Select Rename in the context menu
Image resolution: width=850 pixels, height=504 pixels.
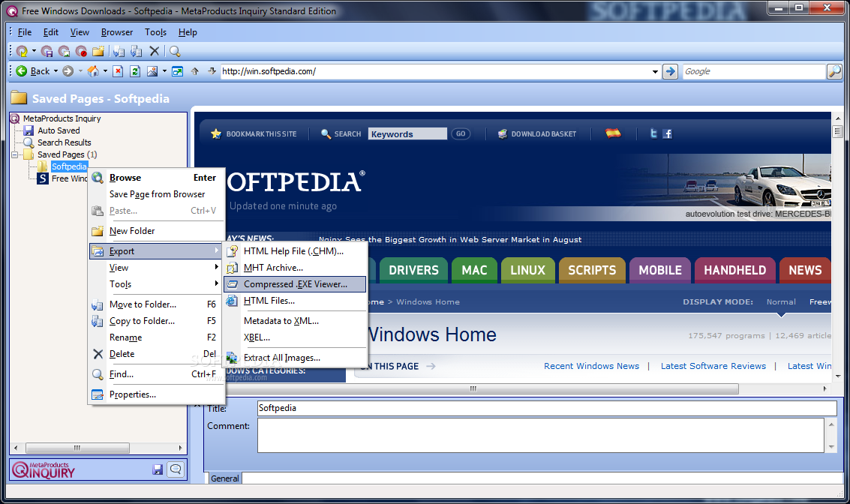(156, 337)
